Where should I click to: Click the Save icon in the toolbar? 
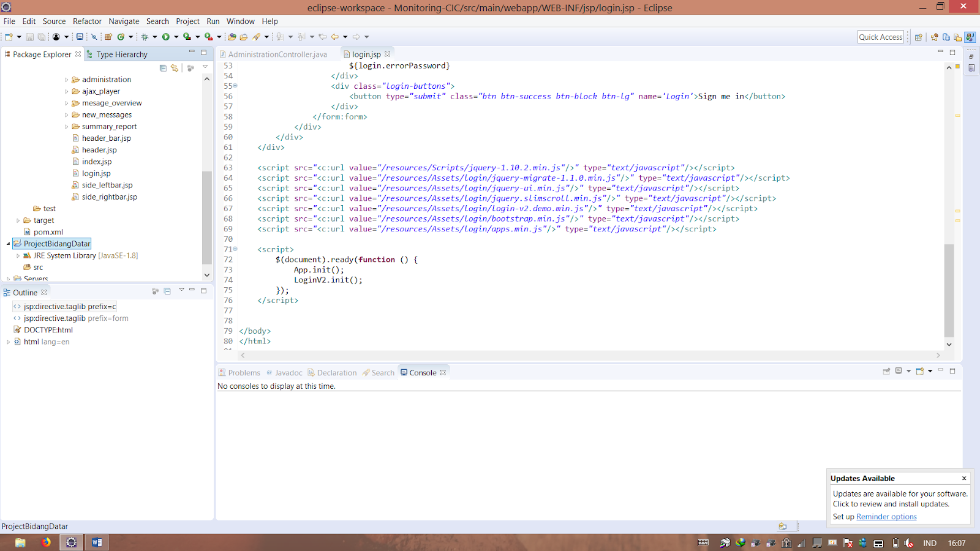click(x=31, y=37)
